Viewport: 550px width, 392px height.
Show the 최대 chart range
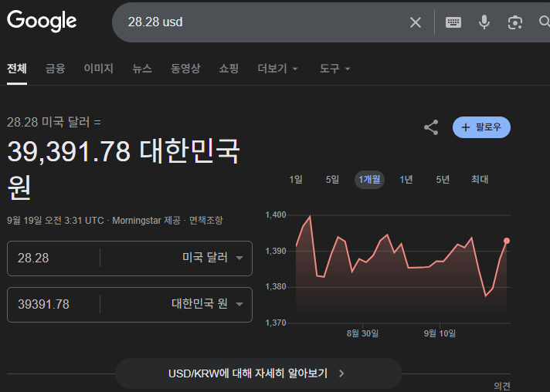[x=480, y=180]
